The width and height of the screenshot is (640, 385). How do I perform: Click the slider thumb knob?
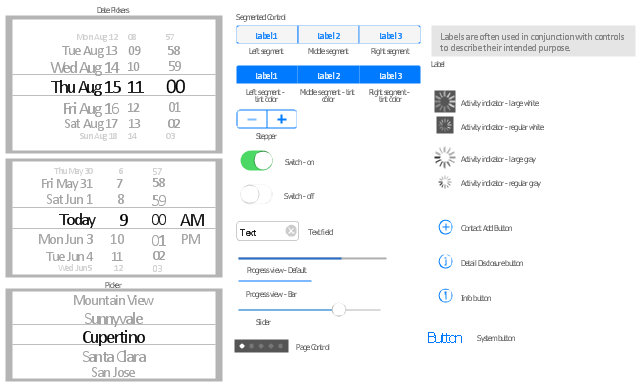(x=339, y=309)
